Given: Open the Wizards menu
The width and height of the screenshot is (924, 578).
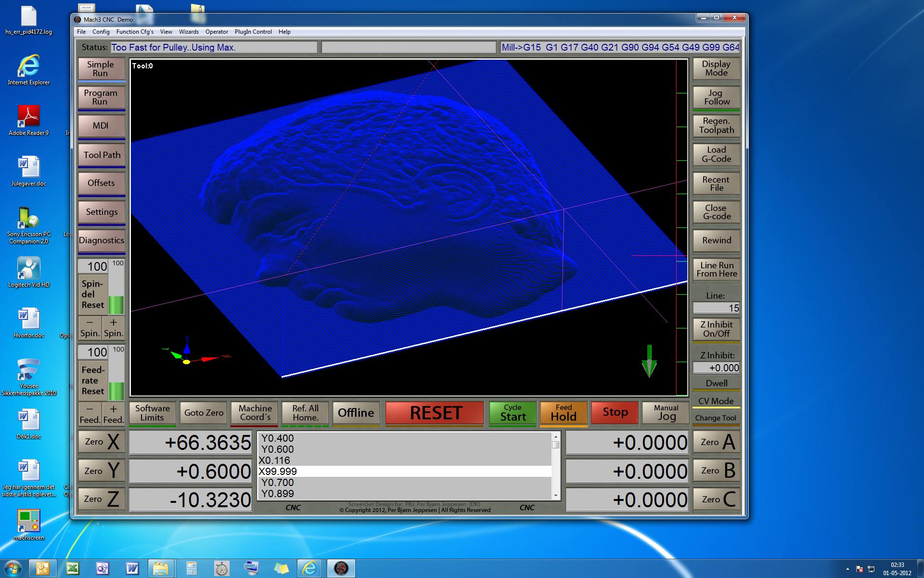Looking at the screenshot, I should click(x=188, y=32).
